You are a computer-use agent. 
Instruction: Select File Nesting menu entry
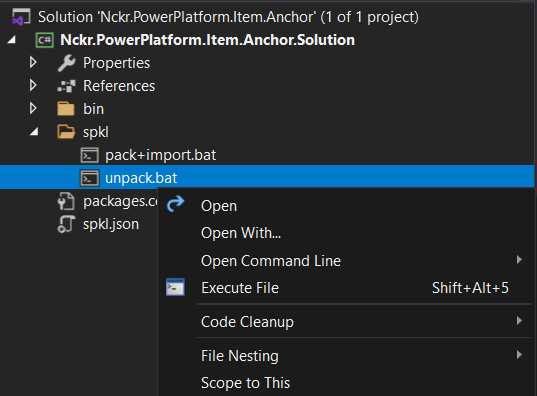347,356
